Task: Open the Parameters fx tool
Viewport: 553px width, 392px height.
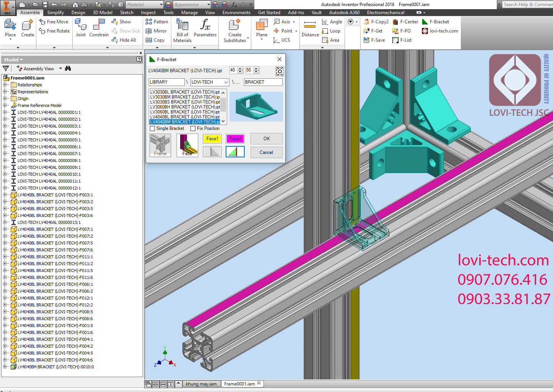Action: [205, 28]
